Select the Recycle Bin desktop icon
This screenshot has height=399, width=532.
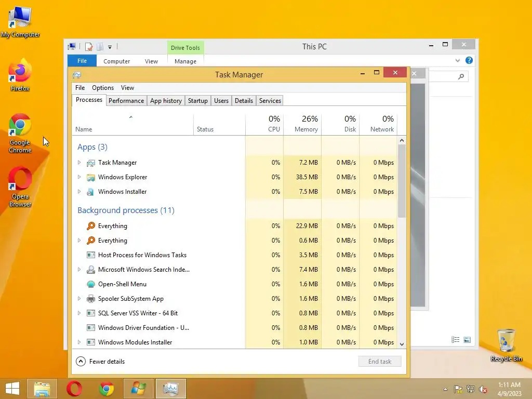pyautogui.click(x=506, y=345)
